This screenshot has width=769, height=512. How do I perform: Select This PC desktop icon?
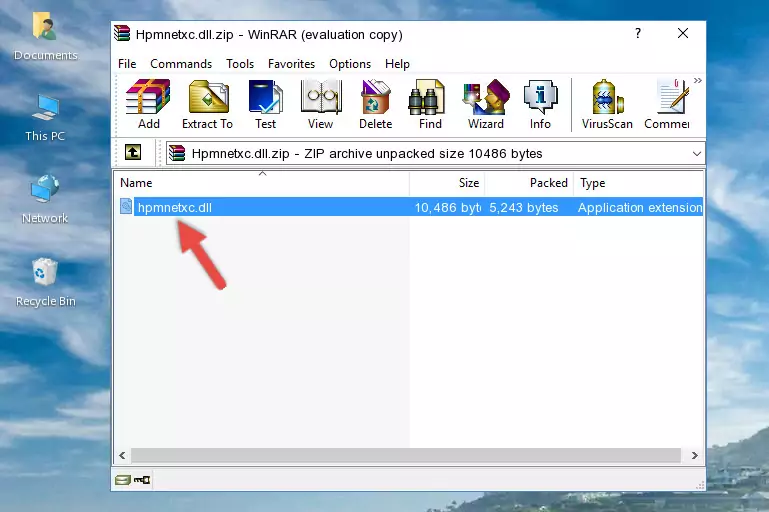tap(45, 118)
